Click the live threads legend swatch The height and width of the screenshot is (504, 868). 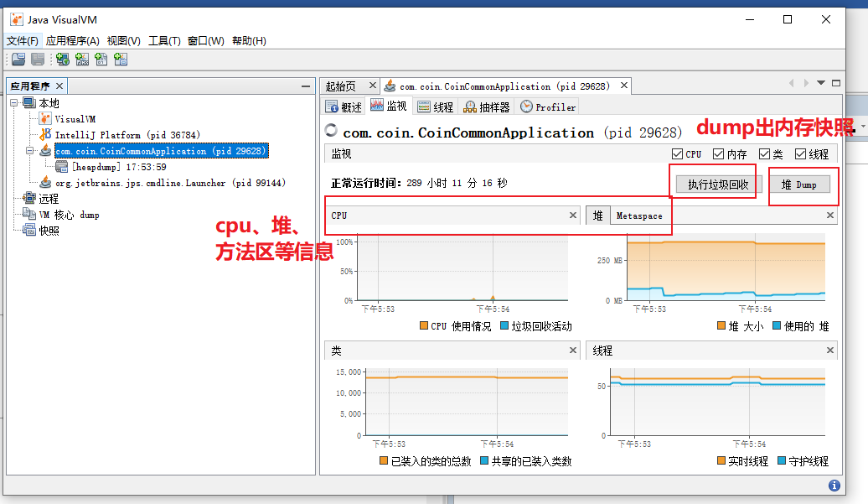[x=721, y=460]
